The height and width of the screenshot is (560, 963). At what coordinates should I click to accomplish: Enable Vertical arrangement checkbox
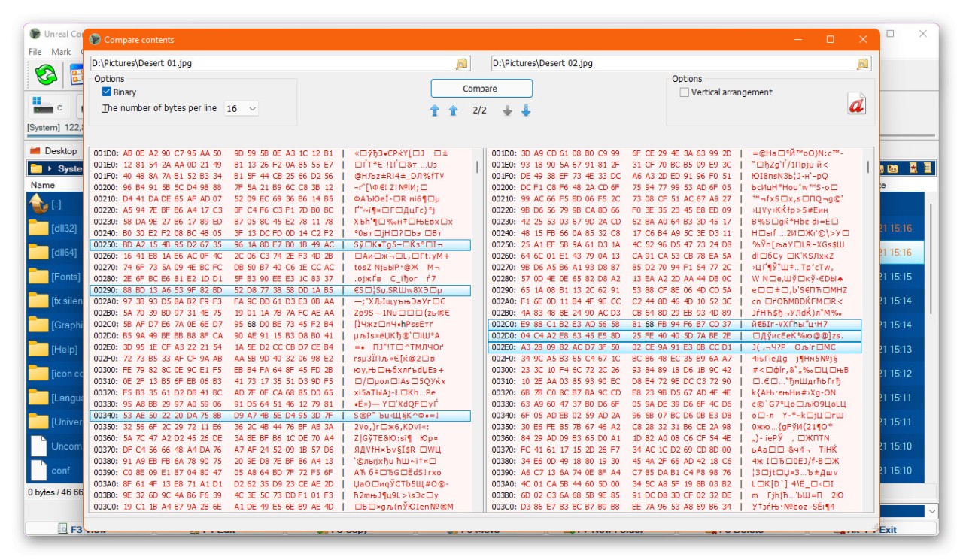click(684, 92)
